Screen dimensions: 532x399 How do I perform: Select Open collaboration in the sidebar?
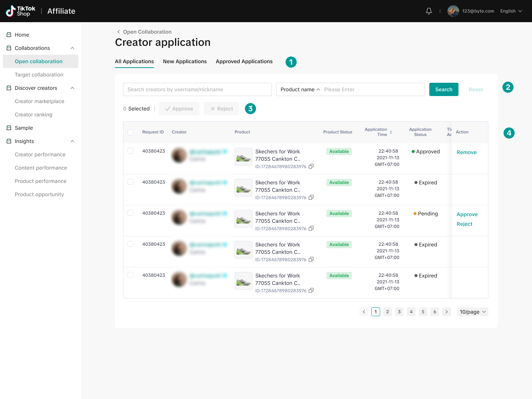pyautogui.click(x=41, y=61)
